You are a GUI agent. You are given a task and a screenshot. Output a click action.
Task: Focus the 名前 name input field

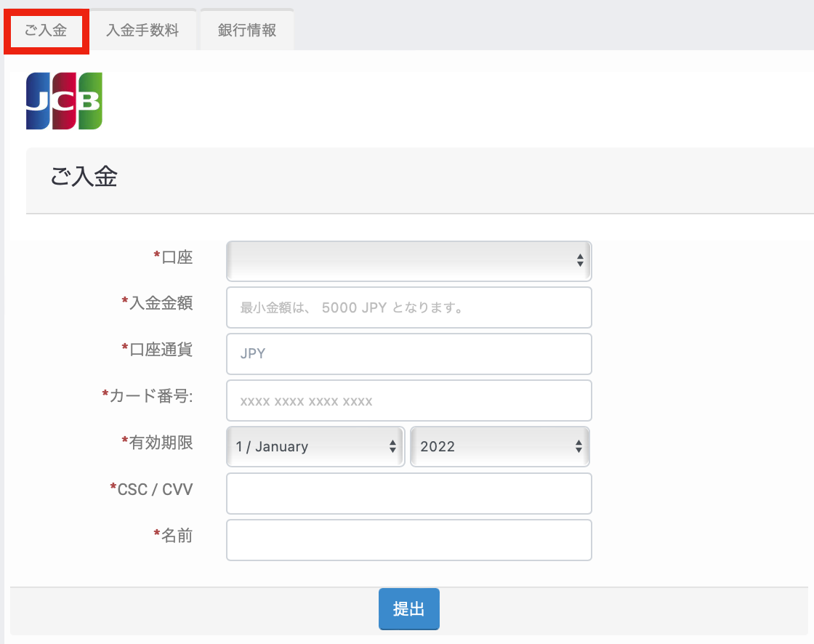click(x=408, y=540)
